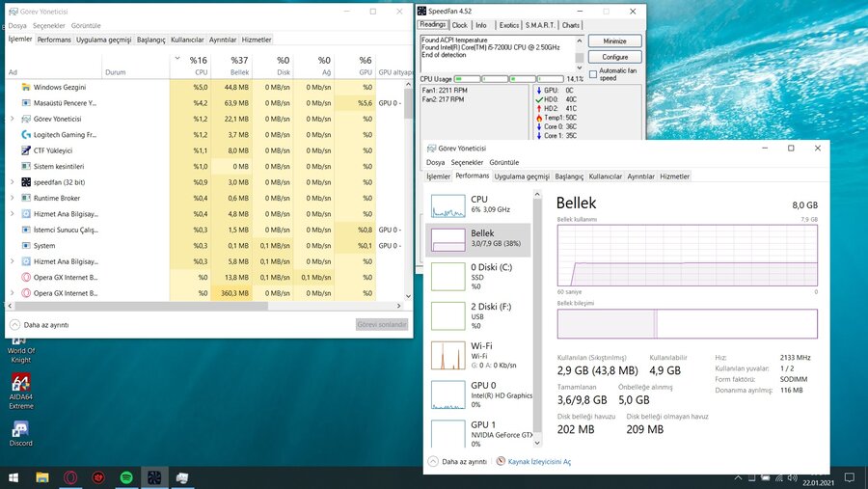Show tray hidden icons chevron
This screenshot has width=868, height=489.
pyautogui.click(x=738, y=478)
